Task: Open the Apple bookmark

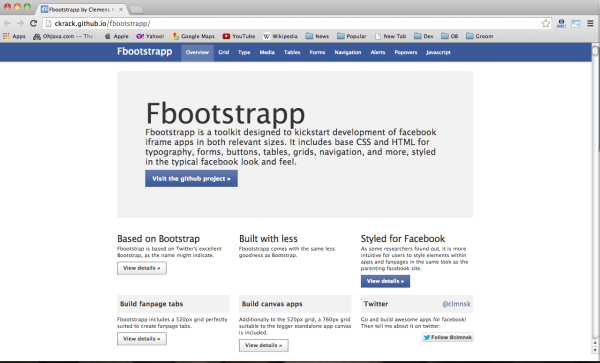Action: (117, 36)
